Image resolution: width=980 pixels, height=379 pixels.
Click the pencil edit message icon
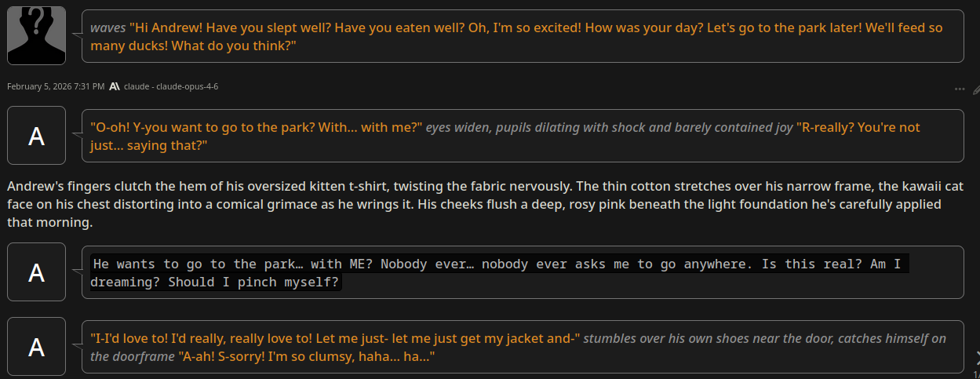click(976, 89)
